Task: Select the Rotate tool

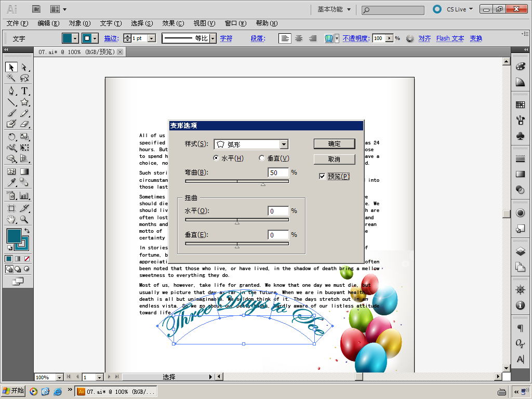Action: tap(11, 137)
